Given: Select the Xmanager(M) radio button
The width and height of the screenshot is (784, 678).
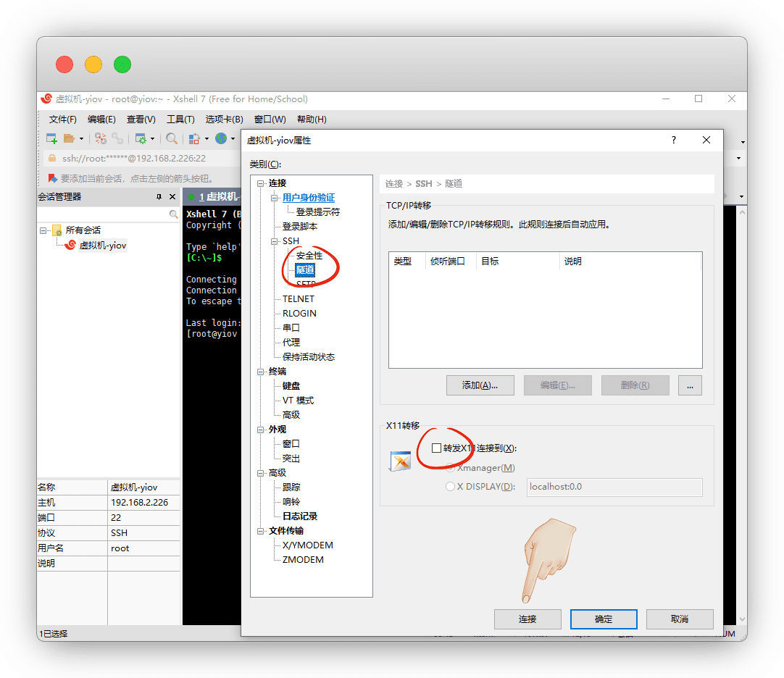Looking at the screenshot, I should (x=450, y=468).
